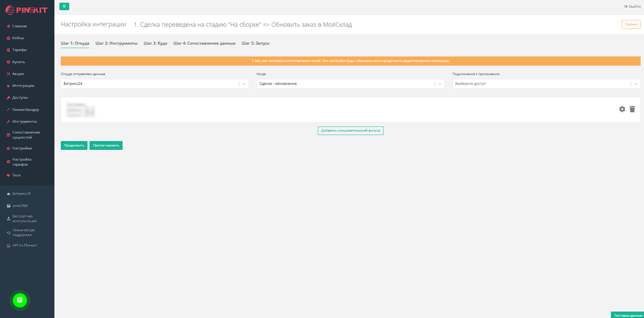
Task: Open the Журнал button
Action: coord(631,24)
